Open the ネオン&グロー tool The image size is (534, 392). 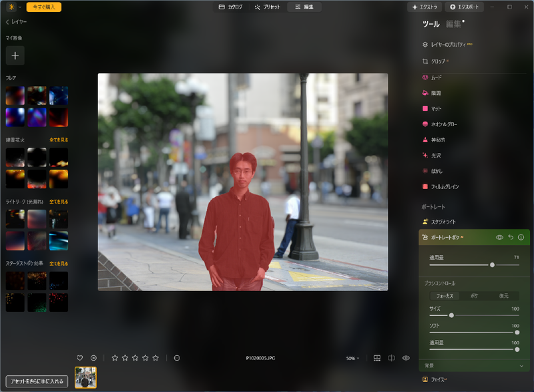coord(440,124)
